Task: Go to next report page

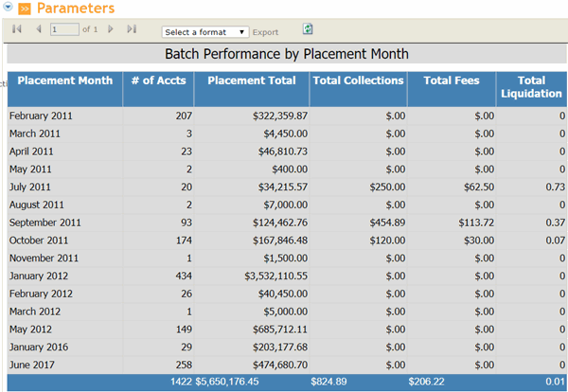Action: coord(111,30)
